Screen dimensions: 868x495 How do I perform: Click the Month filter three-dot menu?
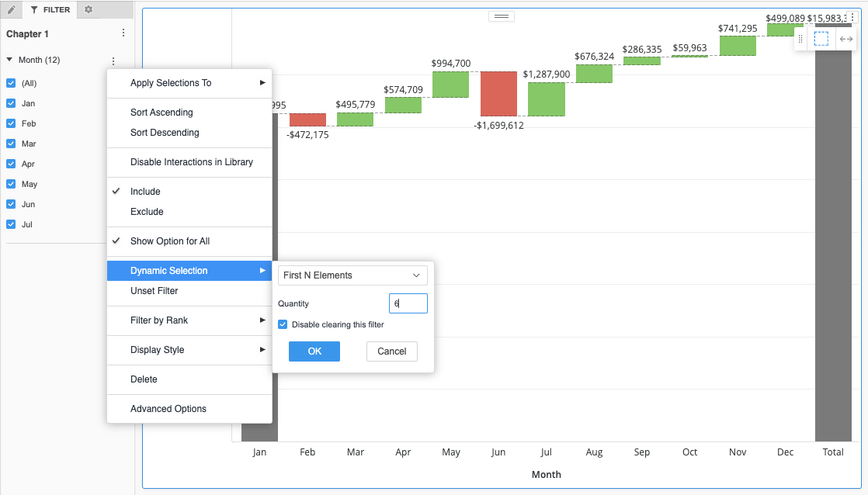[113, 61]
